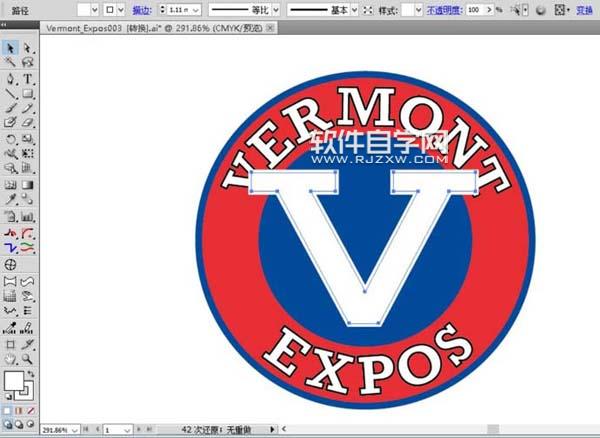This screenshot has height=438, width=600.
Task: Choose the Gradient tool
Action: click(27, 186)
